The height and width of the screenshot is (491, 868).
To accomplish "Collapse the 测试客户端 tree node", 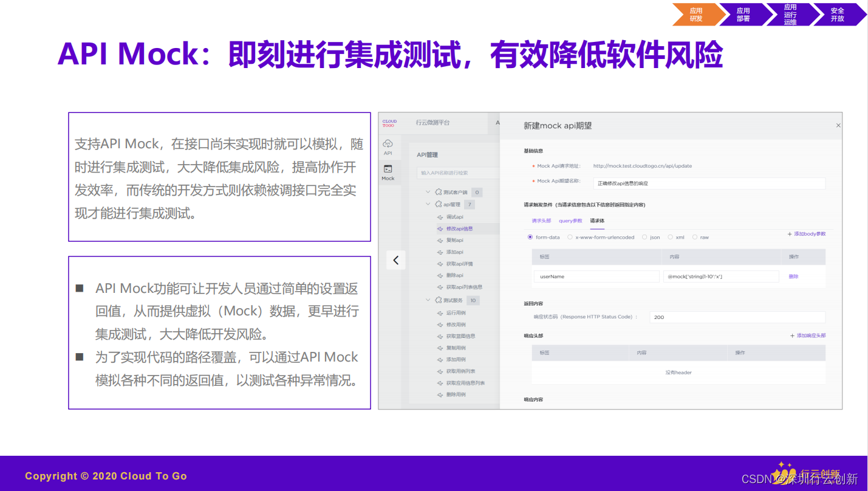I will pyautogui.click(x=428, y=193).
